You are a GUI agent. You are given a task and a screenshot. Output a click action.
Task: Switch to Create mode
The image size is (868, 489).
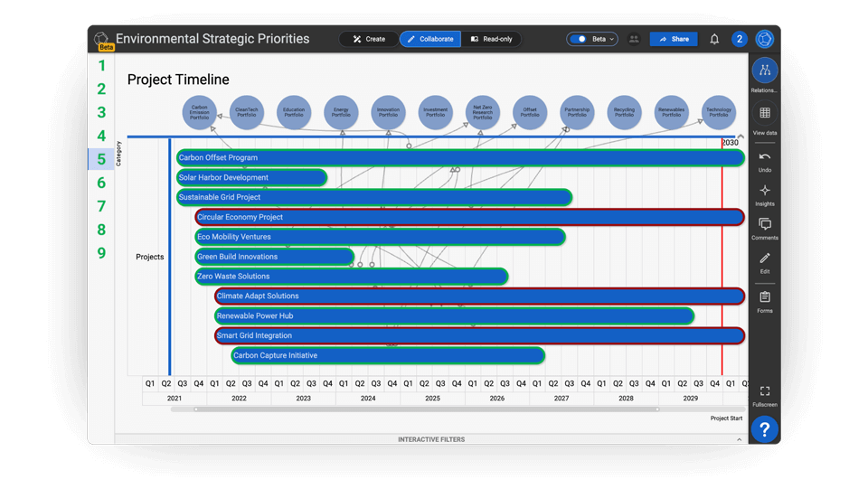tap(369, 40)
